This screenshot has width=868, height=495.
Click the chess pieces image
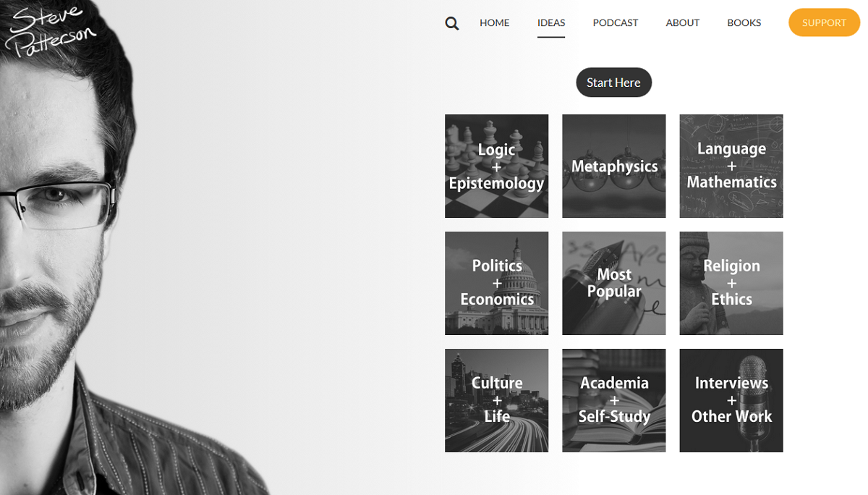pyautogui.click(x=496, y=166)
